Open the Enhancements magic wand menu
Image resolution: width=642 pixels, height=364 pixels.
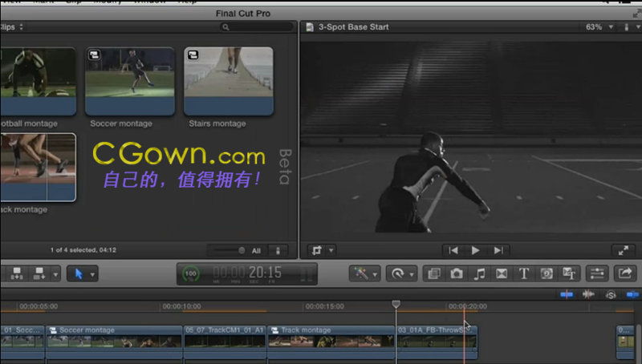(365, 273)
